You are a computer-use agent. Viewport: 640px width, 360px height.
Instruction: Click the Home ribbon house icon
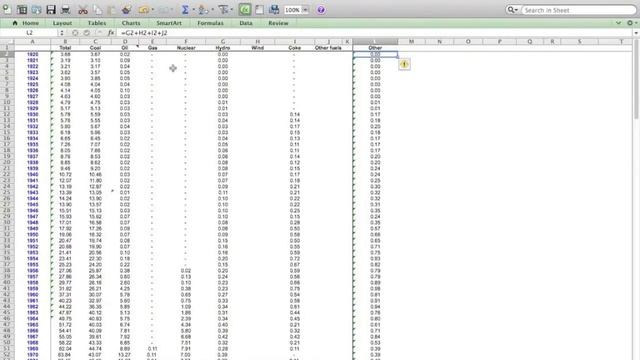point(15,23)
